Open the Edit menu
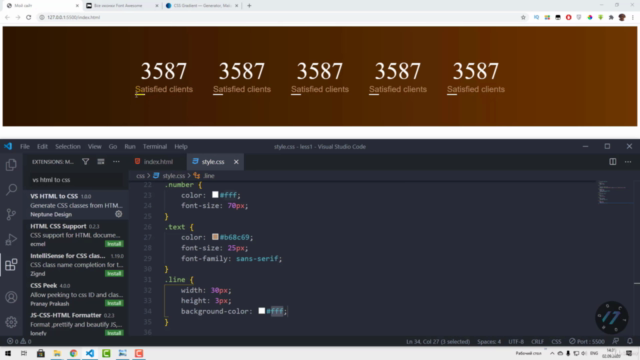Screen dimensions: 640x360 pos(42,147)
